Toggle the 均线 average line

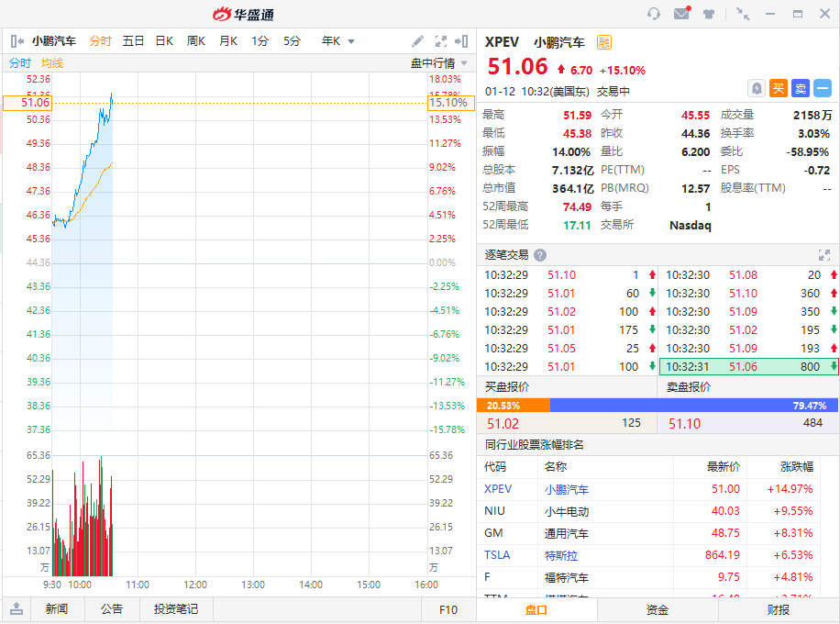tap(52, 63)
